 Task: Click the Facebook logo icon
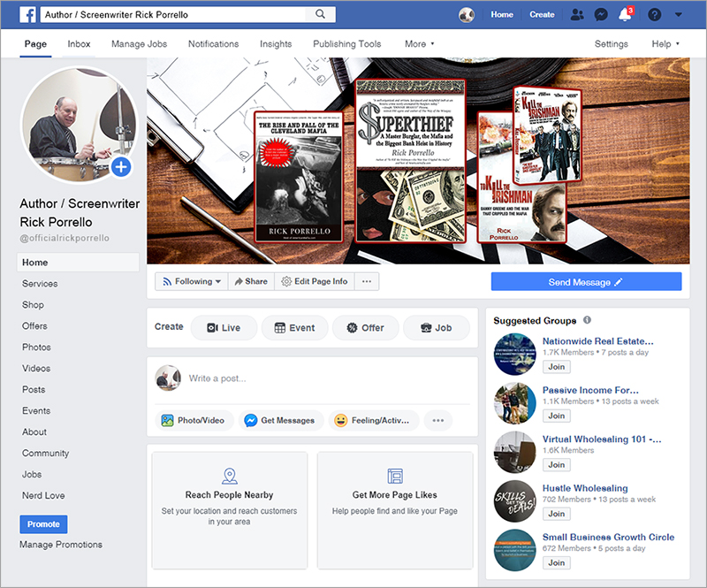(x=27, y=15)
